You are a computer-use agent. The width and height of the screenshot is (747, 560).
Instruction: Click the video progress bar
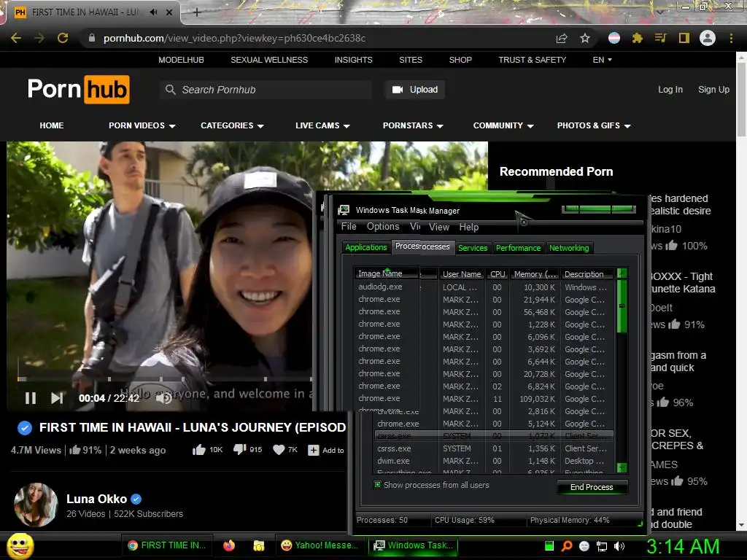(165, 379)
